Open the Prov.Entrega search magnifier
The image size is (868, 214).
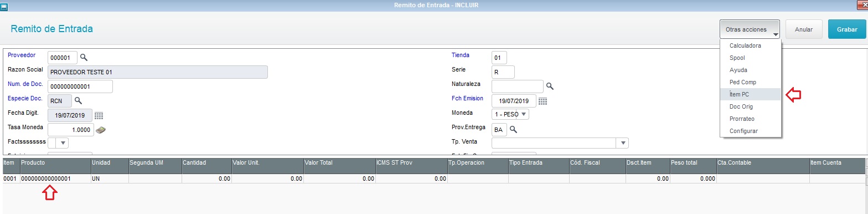tap(513, 129)
